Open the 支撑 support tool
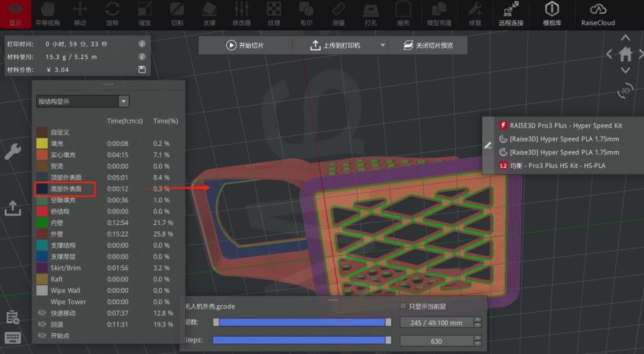Image resolution: width=644 pixels, height=354 pixels. pos(209,14)
